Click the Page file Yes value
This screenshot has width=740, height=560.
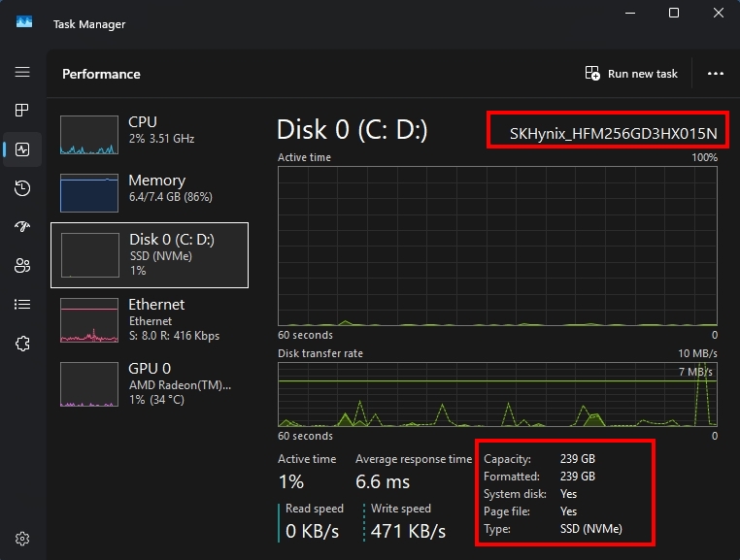(x=568, y=511)
